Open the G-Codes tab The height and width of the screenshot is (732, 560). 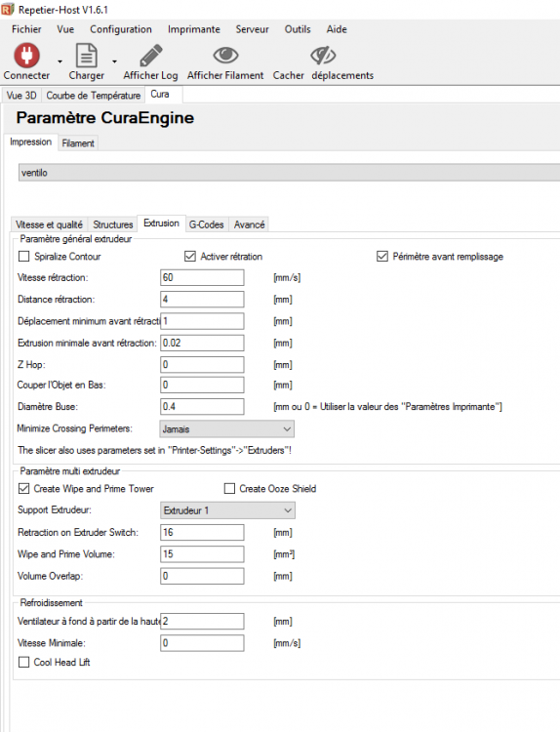[206, 224]
